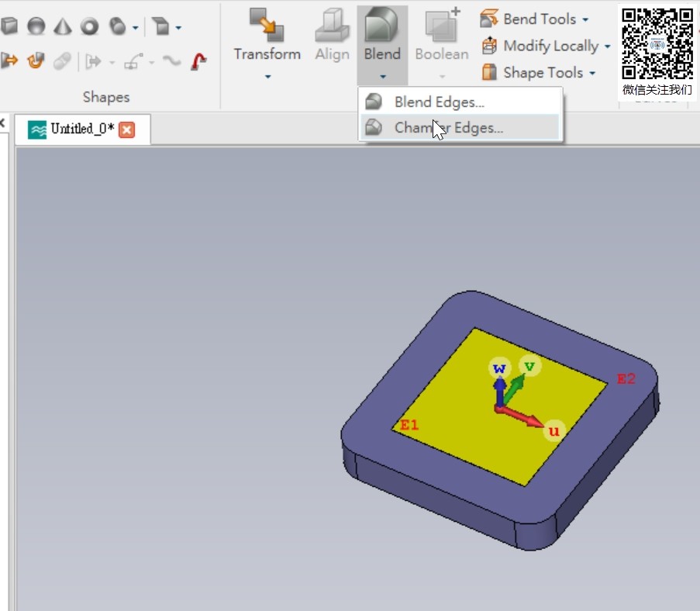The height and width of the screenshot is (611, 700).
Task: Choose Chamfer Edges... from the menu
Action: pyautogui.click(x=460, y=128)
